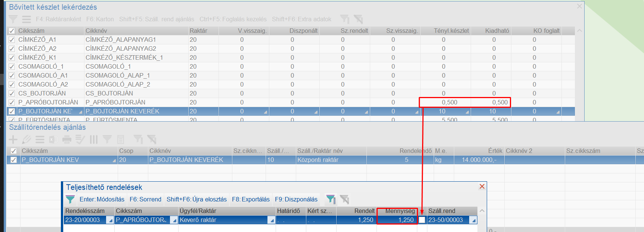The image size is (644, 232).
Task: Click Shift+F6: Extra adatok command
Action: point(301,19)
